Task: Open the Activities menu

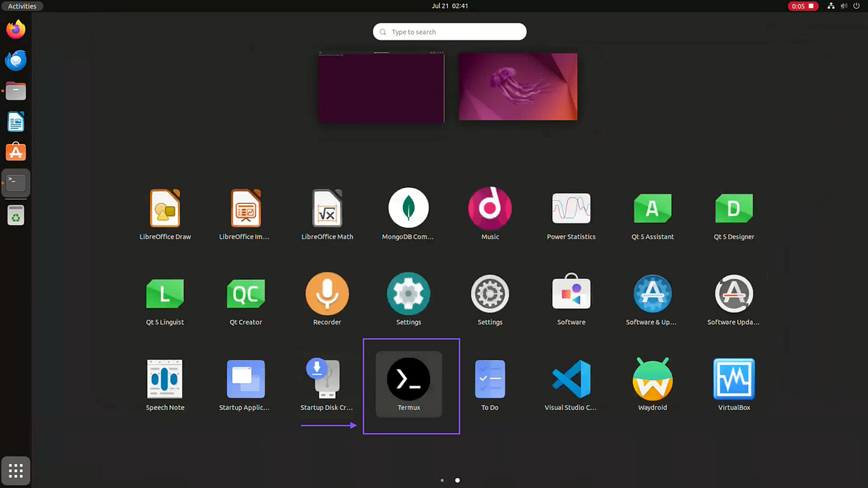Action: tap(22, 5)
